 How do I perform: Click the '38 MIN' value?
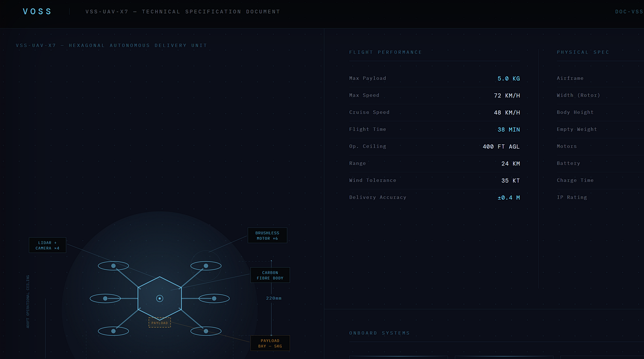click(509, 129)
